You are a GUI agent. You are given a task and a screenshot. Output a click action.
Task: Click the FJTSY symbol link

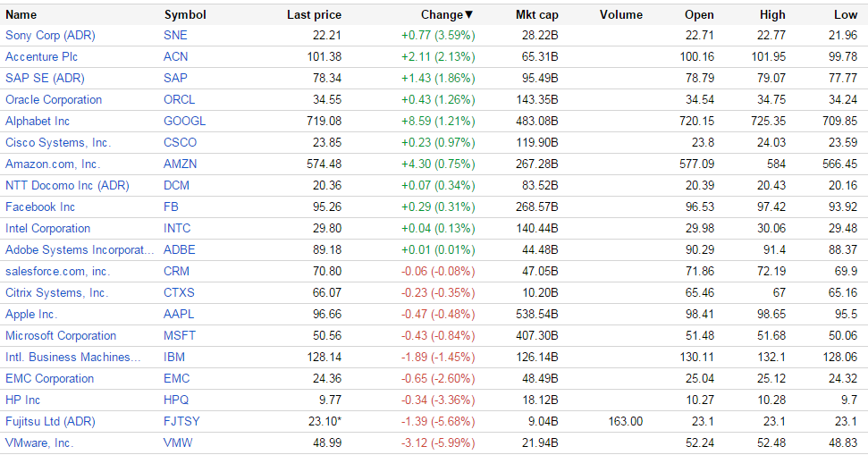[x=182, y=421]
